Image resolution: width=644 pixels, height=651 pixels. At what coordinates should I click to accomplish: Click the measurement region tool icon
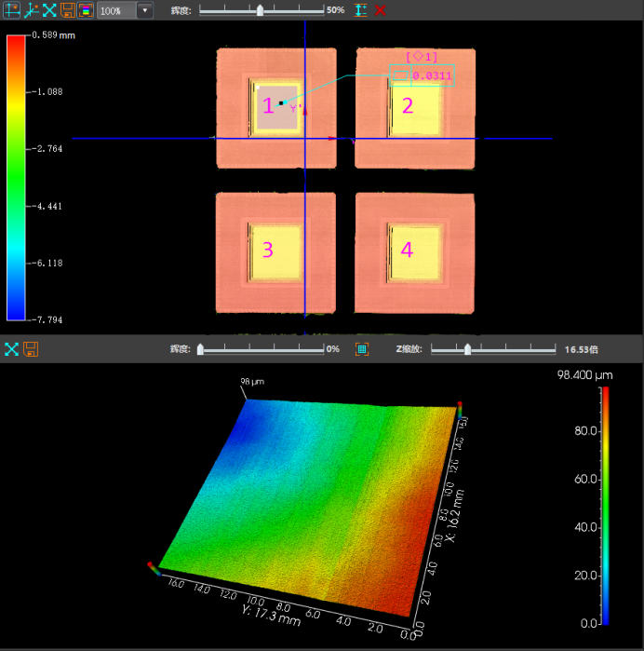point(12,10)
